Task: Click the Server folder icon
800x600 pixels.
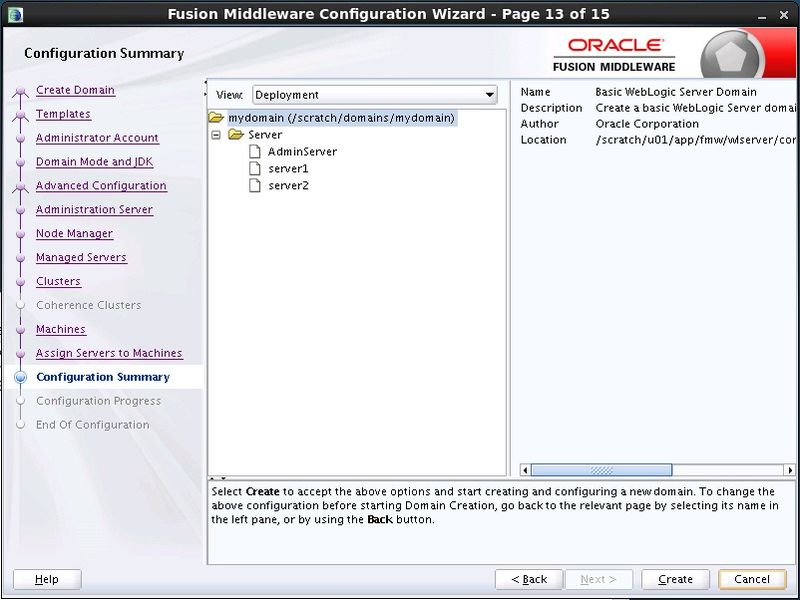Action: [x=236, y=135]
